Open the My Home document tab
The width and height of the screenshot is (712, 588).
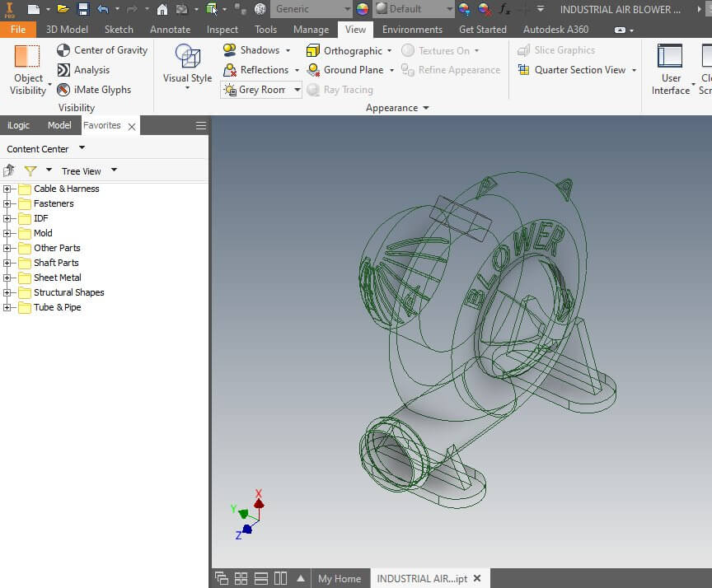(340, 579)
